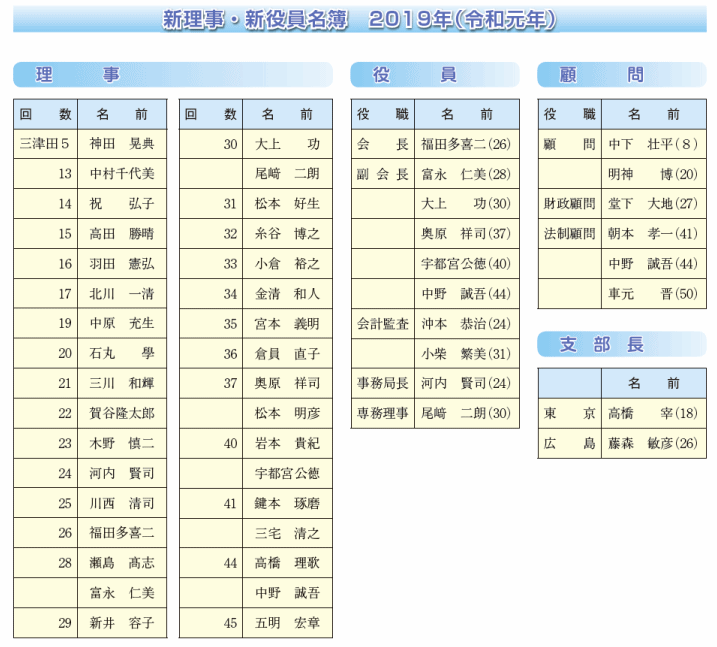
Task: Click the name 小柴 繁美(31)
Action: pos(466,353)
